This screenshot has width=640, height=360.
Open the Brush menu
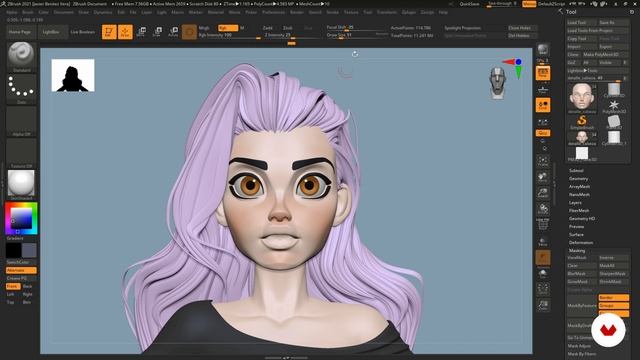point(28,12)
